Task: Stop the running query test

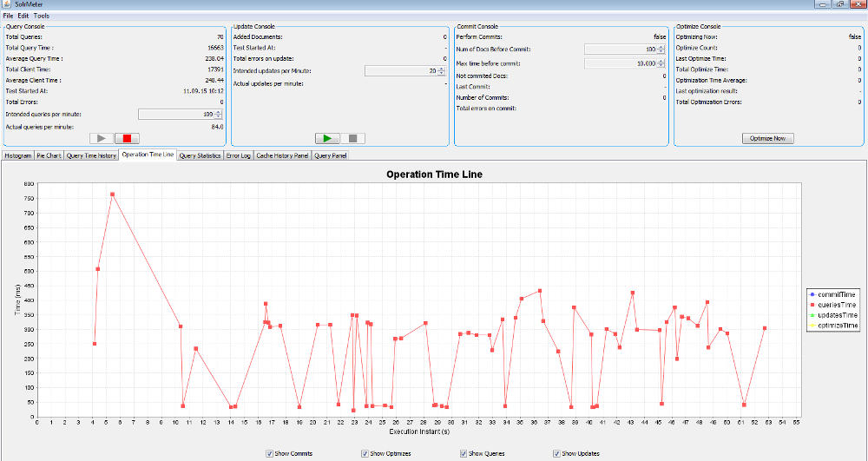Action: 127,138
